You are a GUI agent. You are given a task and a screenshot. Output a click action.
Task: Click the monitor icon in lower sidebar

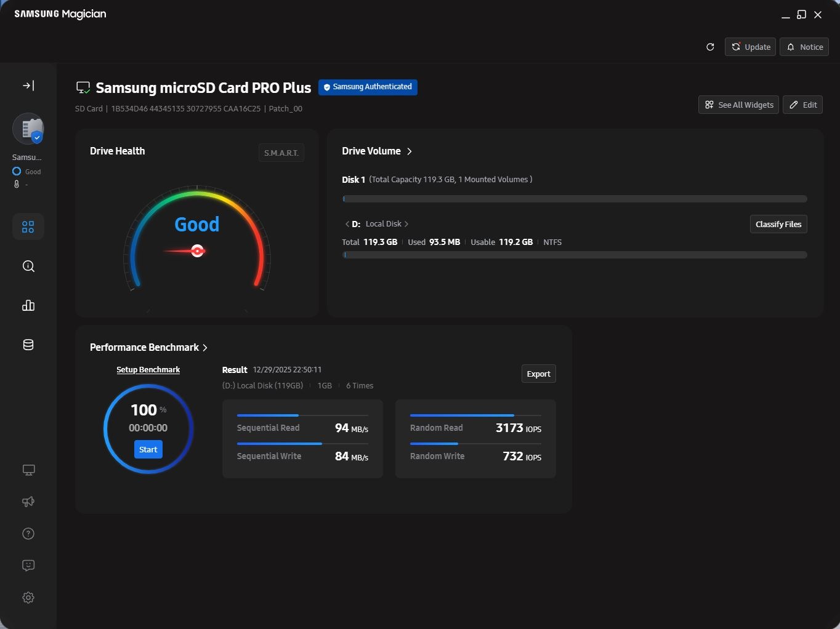click(28, 470)
